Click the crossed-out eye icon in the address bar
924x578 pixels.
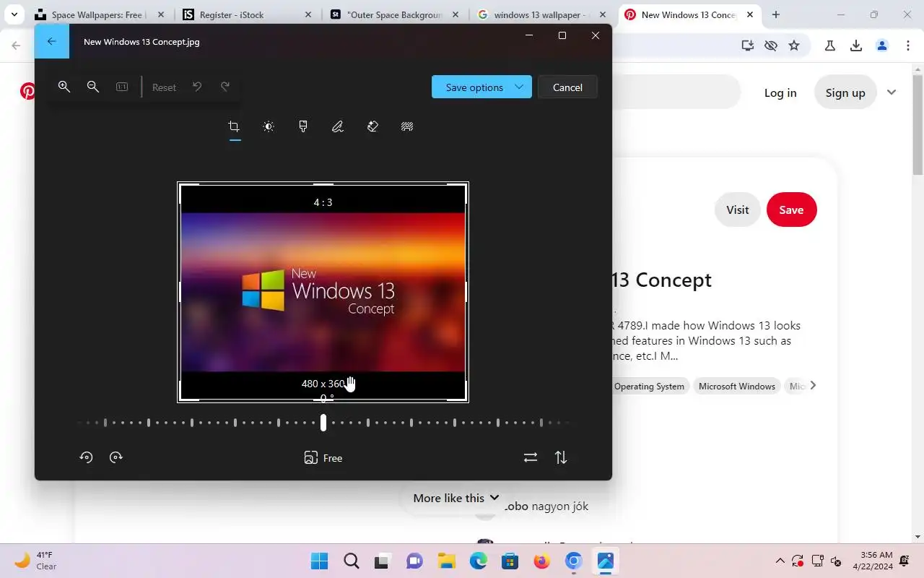[771, 46]
